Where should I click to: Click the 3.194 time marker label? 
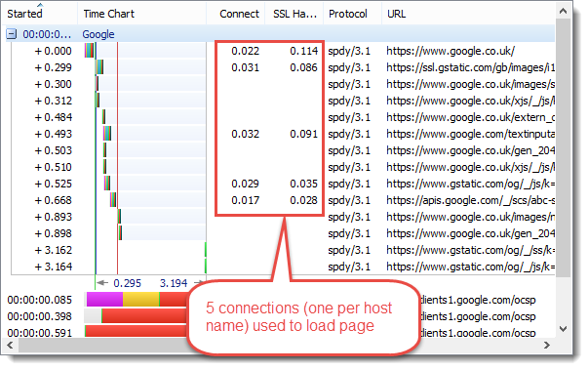[x=174, y=283]
